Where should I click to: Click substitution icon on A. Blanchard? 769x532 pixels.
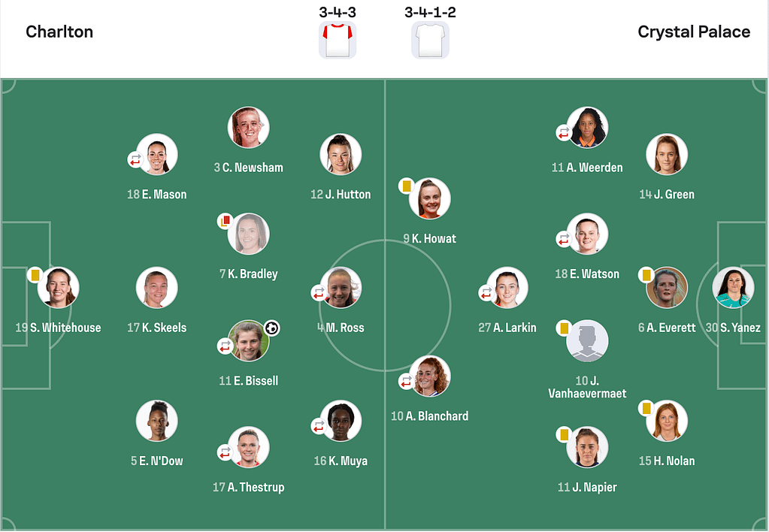click(406, 382)
